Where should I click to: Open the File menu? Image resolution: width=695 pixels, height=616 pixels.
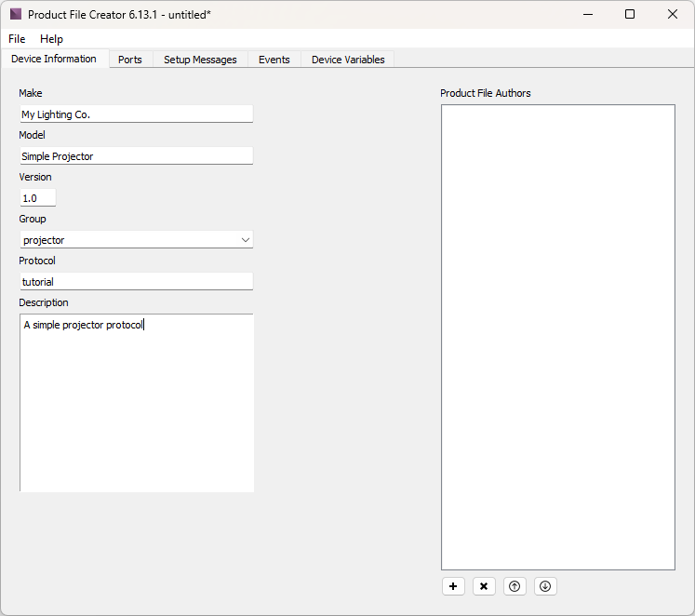tap(17, 39)
